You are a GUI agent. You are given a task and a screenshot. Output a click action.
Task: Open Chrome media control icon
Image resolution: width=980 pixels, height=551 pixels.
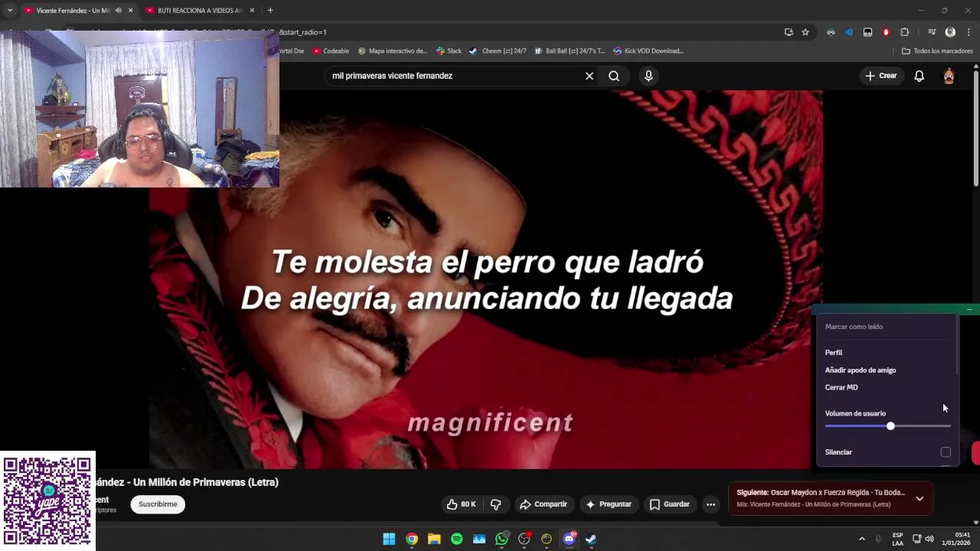pyautogui.click(x=932, y=32)
